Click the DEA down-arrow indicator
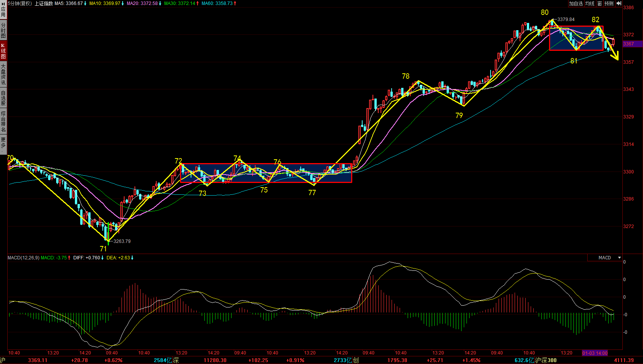The image size is (643, 364). [132, 258]
